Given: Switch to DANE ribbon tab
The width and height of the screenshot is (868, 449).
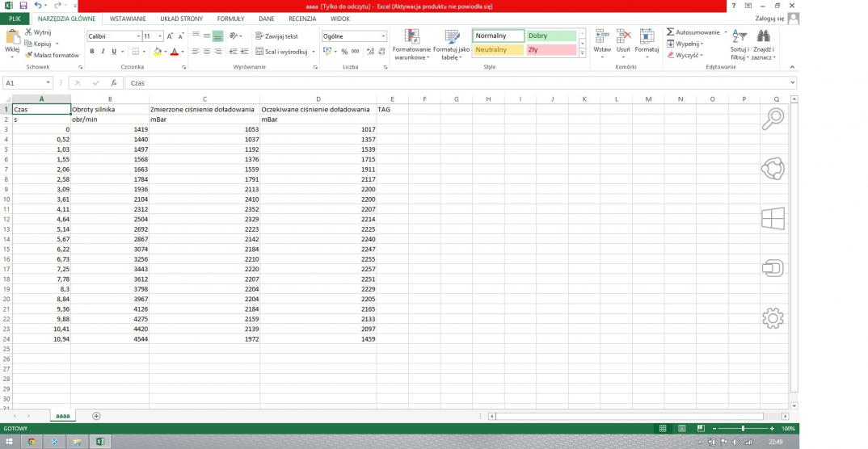Looking at the screenshot, I should point(266,19).
